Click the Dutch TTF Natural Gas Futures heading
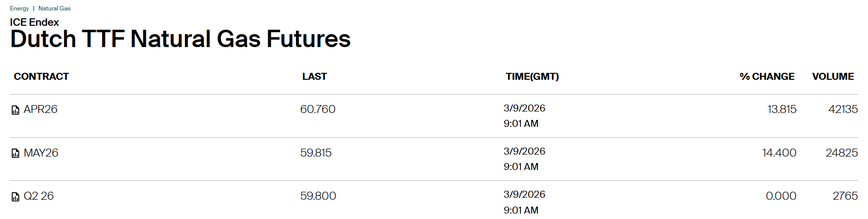 click(x=180, y=39)
